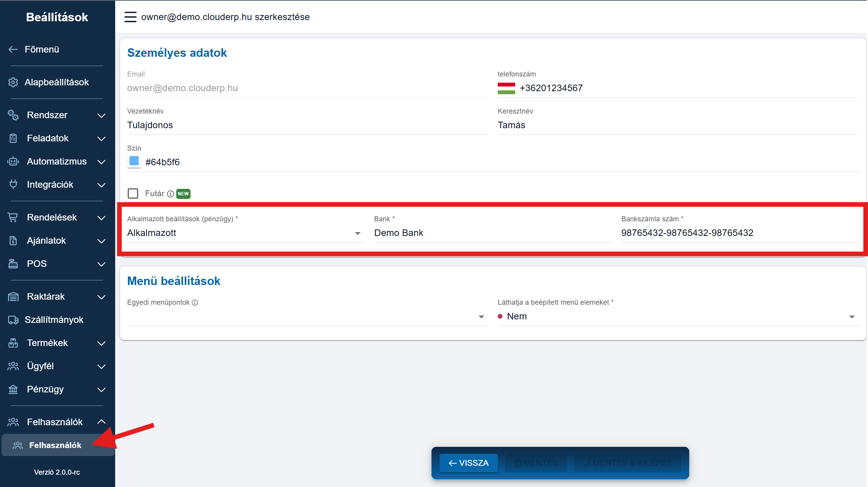
Task: Click the Futár info icon
Action: tap(170, 194)
